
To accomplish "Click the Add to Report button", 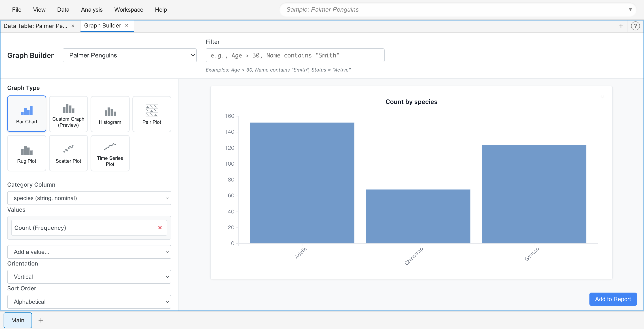I will (x=613, y=299).
